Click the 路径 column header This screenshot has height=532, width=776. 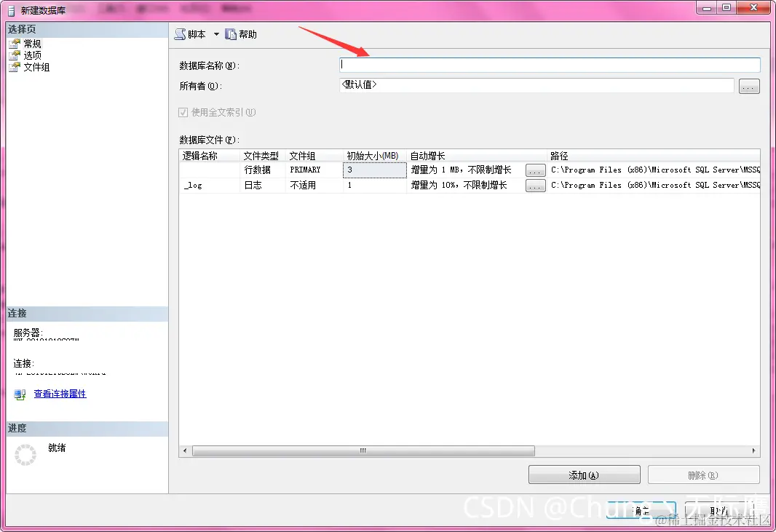(653, 156)
